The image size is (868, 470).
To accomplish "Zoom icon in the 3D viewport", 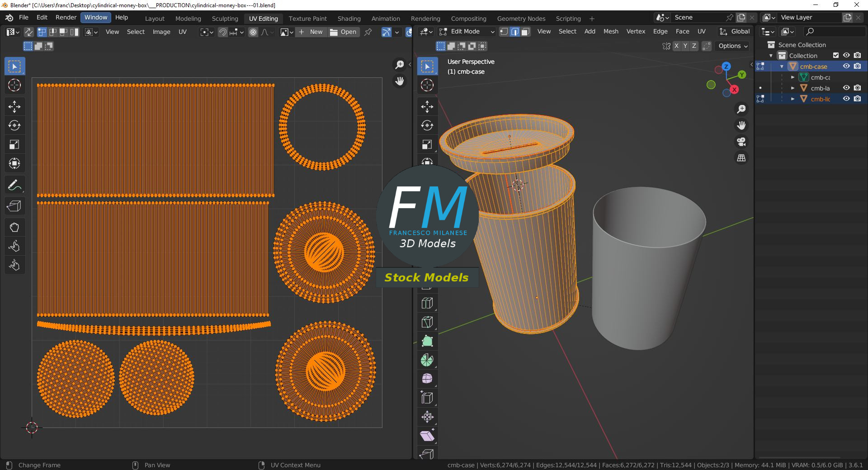I will tap(741, 109).
